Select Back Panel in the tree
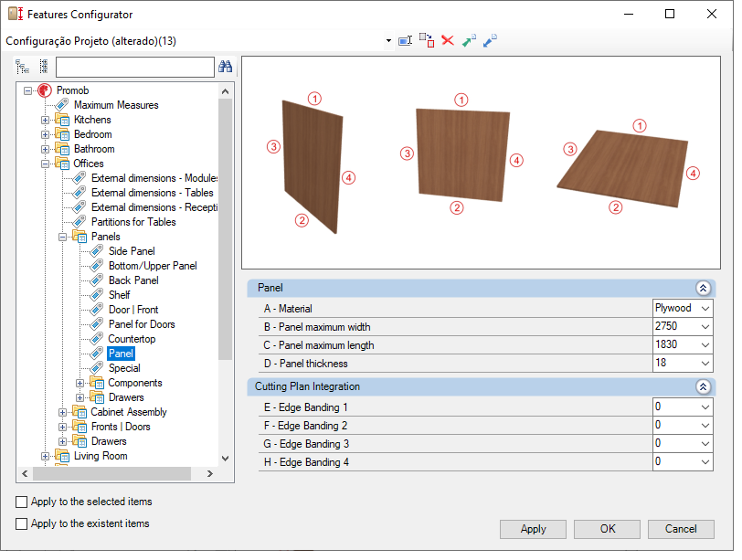This screenshot has height=560, width=742. click(x=133, y=280)
